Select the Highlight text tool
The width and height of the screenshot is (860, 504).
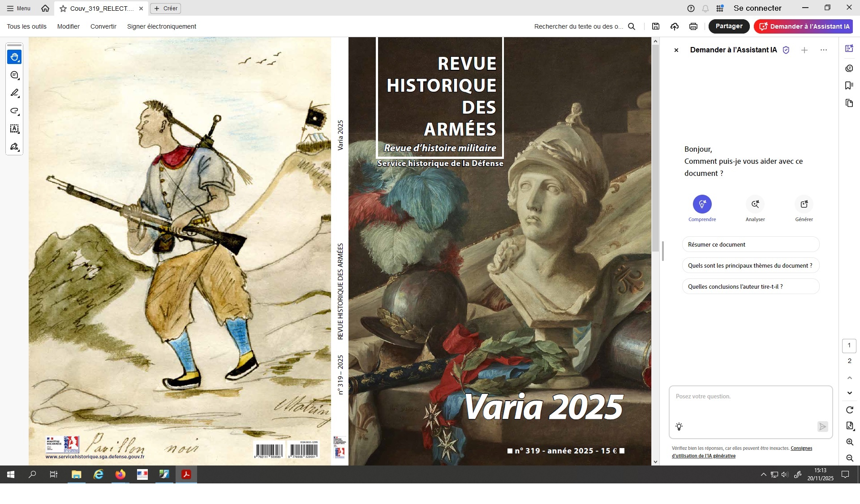click(14, 93)
